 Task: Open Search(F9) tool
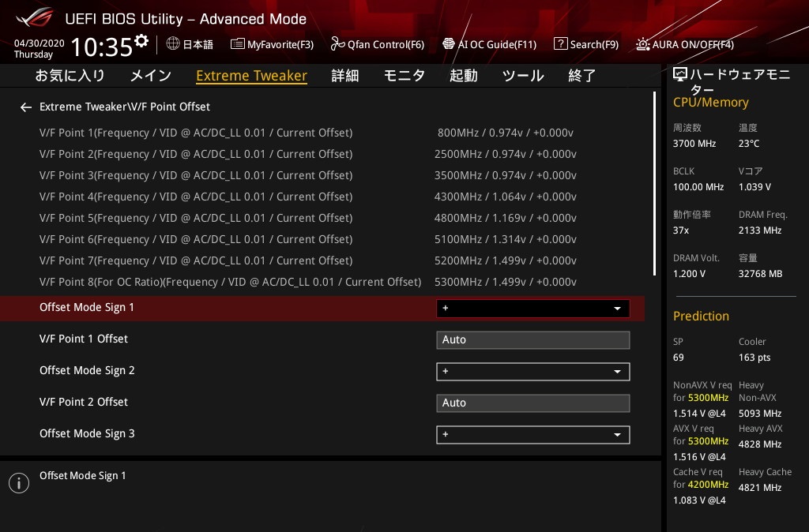pyautogui.click(x=586, y=44)
